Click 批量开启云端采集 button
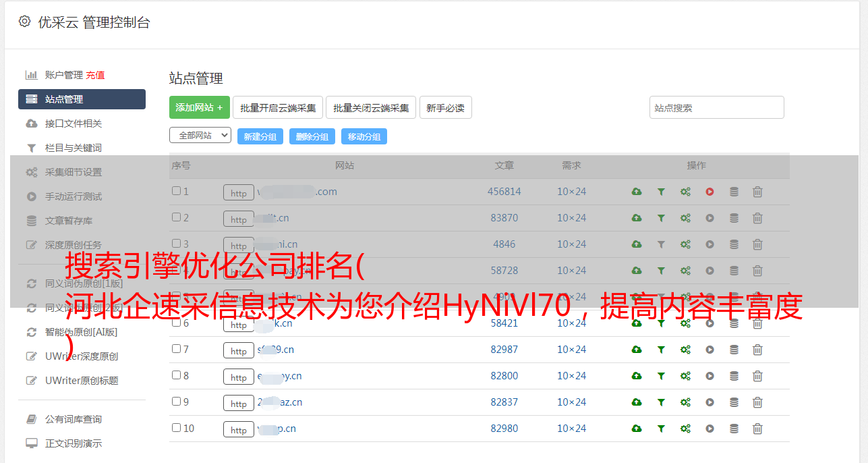The height and width of the screenshot is (463, 868). point(278,107)
